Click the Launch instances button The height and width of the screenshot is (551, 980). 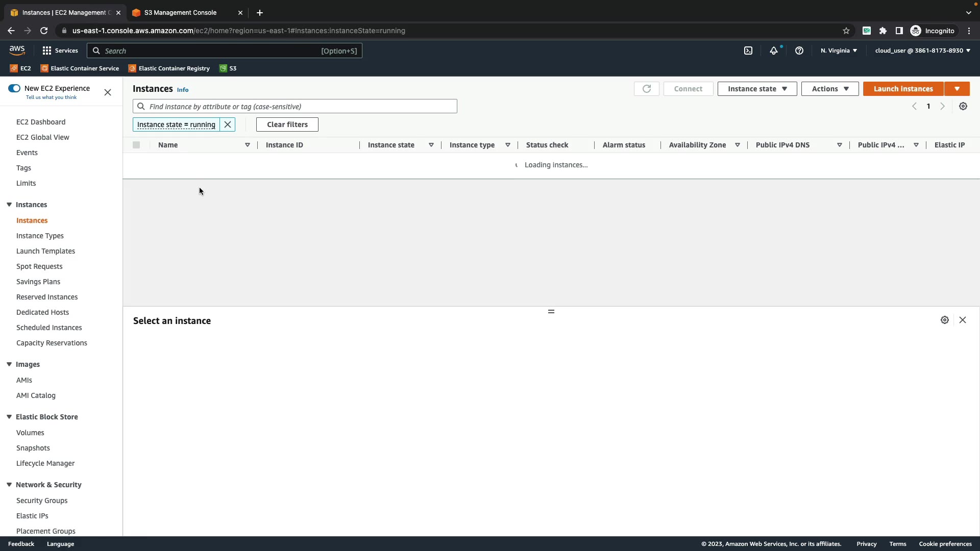(903, 89)
